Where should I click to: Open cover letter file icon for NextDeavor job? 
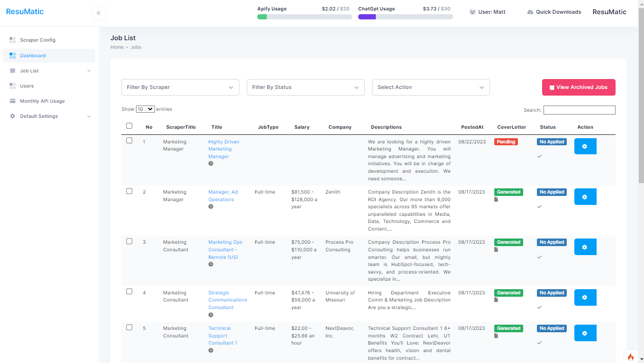click(496, 336)
